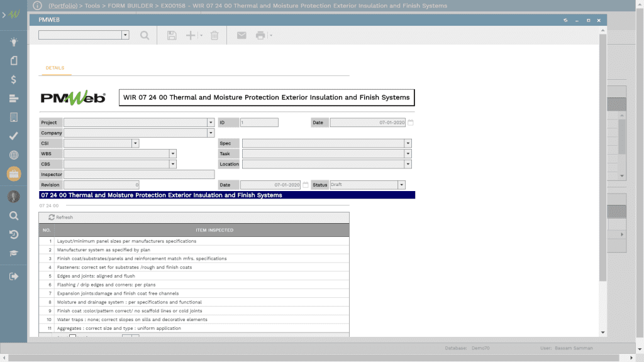Click the info circle icon in breadcrumb
Screen dimensions: 644x362
tap(37, 6)
